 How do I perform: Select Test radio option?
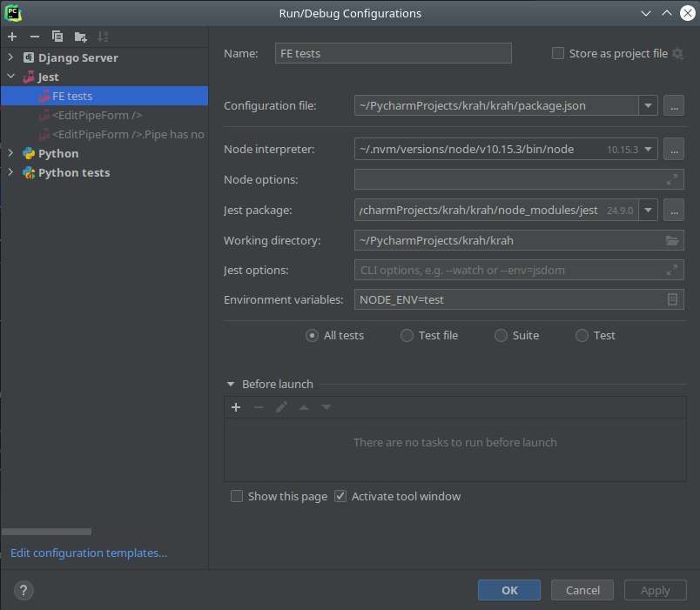point(582,336)
